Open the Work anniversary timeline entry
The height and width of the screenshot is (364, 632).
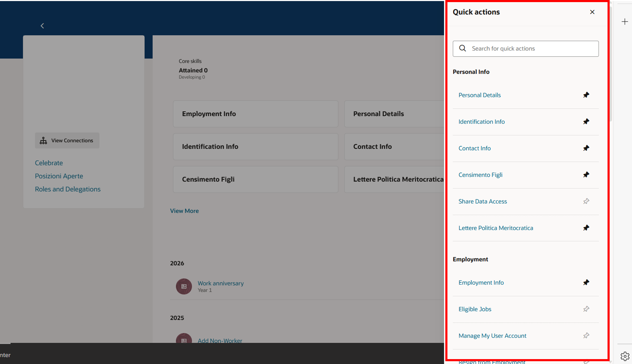click(x=221, y=283)
